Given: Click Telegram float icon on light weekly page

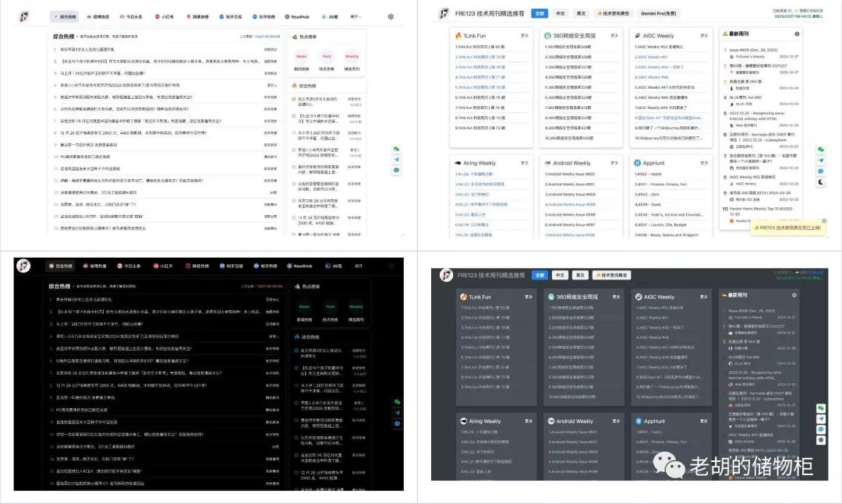Looking at the screenshot, I should [x=820, y=160].
